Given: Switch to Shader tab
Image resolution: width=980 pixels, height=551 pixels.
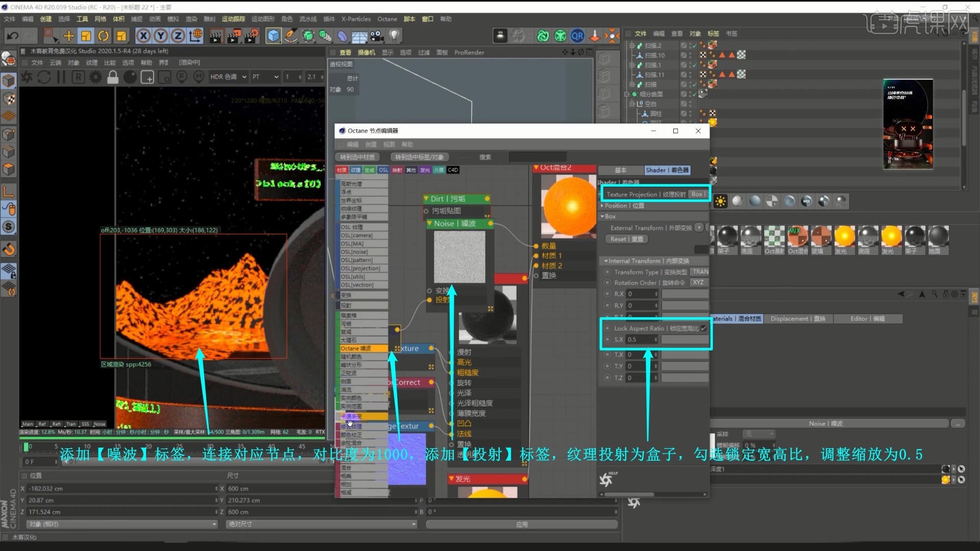Looking at the screenshot, I should point(667,170).
